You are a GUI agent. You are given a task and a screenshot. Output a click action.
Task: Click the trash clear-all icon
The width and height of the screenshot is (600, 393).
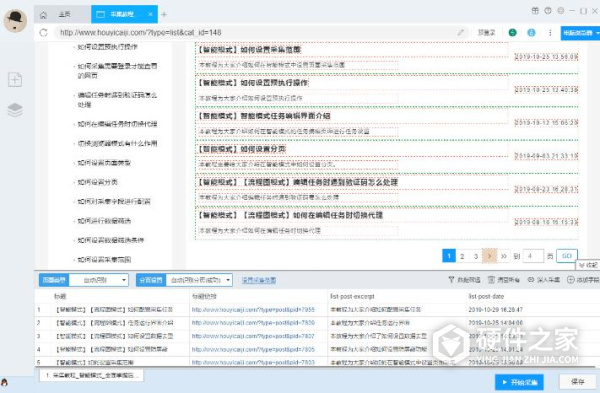tap(491, 280)
